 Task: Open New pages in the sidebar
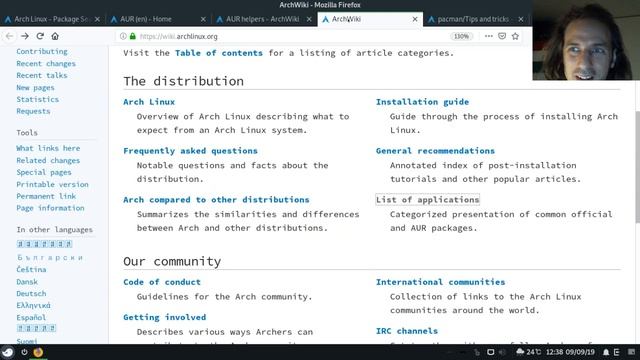pyautogui.click(x=35, y=88)
